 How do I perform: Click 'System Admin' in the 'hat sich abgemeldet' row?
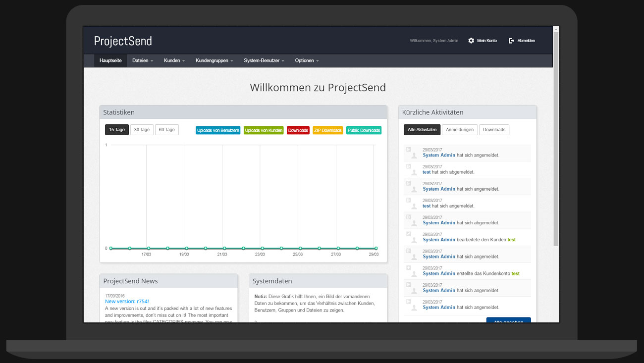pyautogui.click(x=439, y=223)
